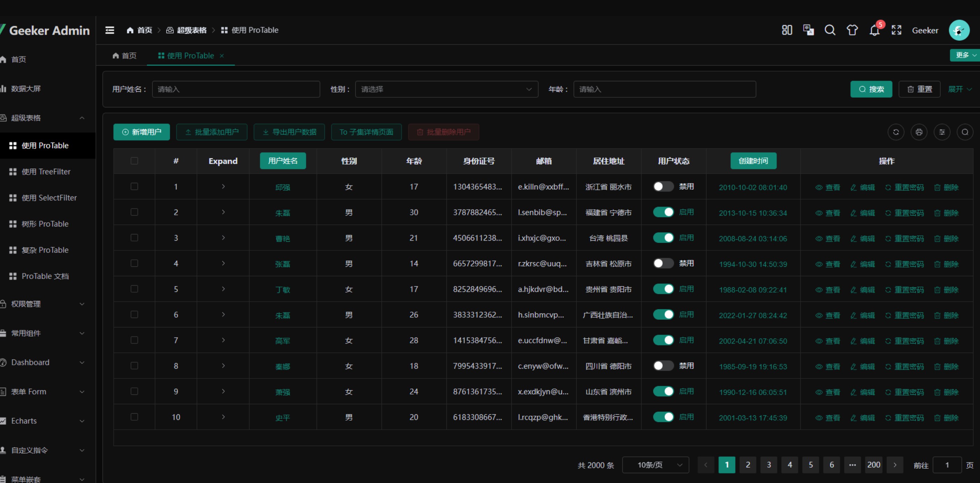Expand search form with 展开
The height and width of the screenshot is (483, 980).
click(959, 89)
